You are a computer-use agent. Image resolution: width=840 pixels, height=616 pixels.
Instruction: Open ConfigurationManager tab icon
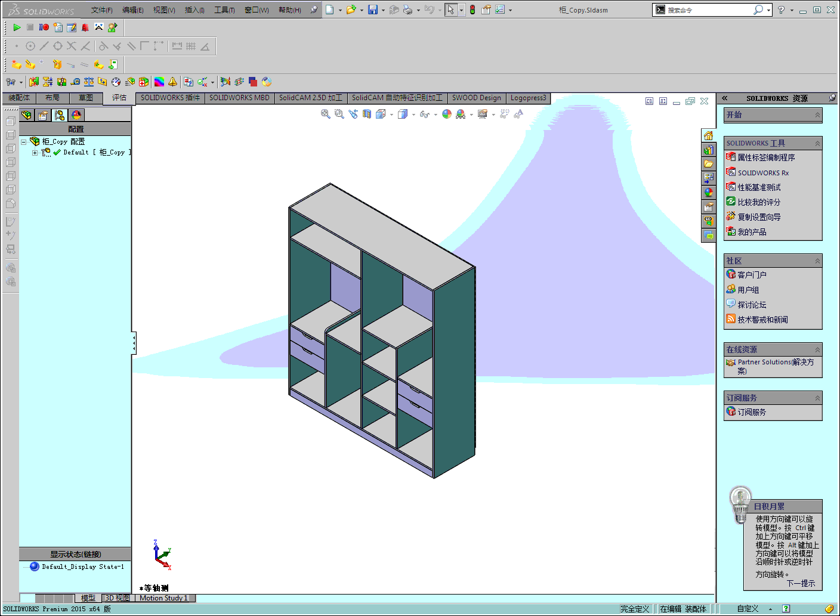(x=60, y=115)
